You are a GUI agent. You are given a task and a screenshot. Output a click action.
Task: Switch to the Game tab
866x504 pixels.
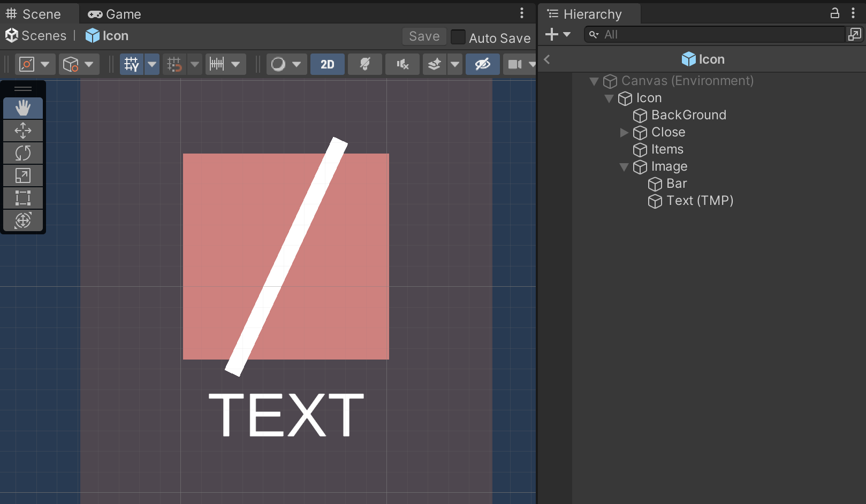[113, 14]
